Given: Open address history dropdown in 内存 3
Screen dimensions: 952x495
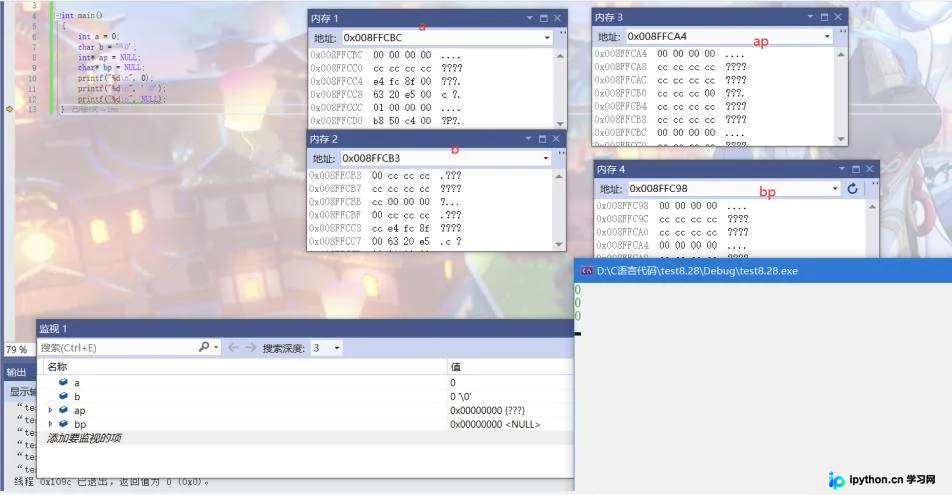Looking at the screenshot, I should coord(827,36).
